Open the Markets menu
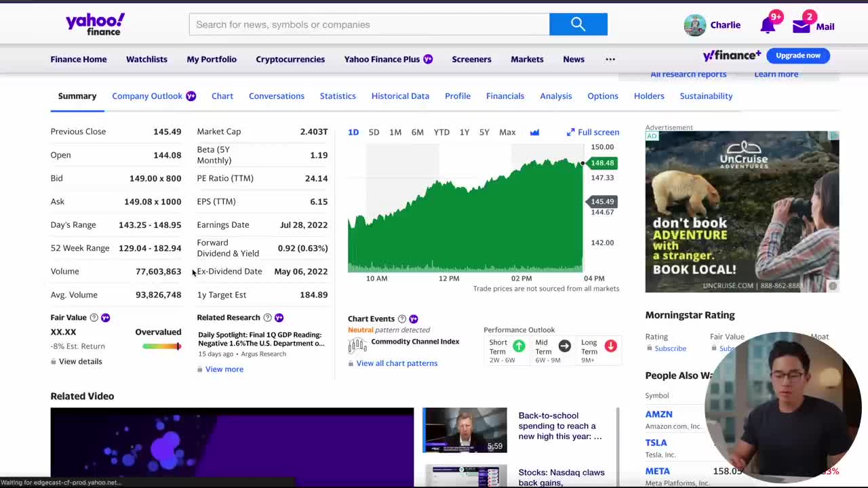Viewport: 868px width, 488px height. pos(527,59)
